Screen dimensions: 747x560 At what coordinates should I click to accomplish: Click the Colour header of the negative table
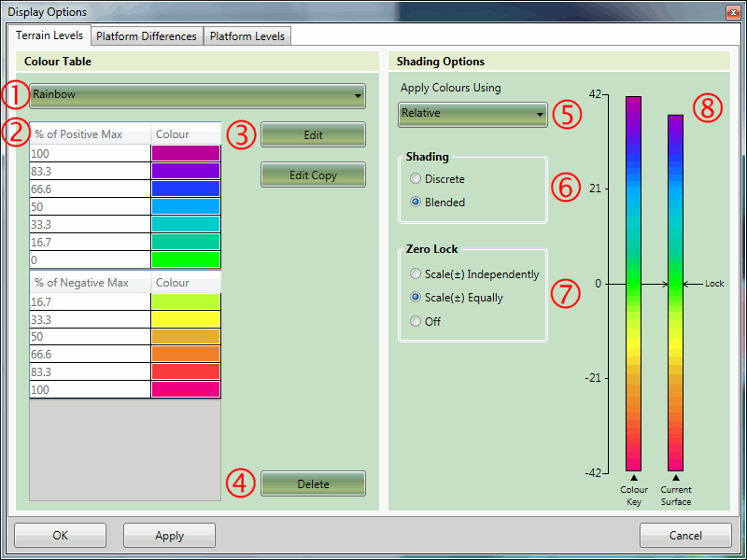(186, 283)
